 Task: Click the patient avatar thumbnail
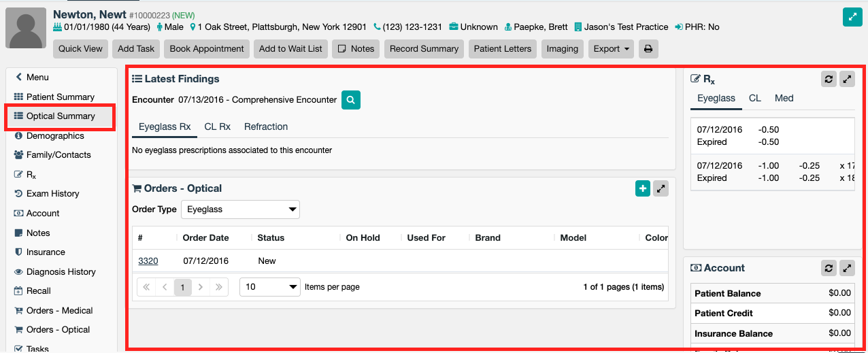pyautogui.click(x=26, y=29)
